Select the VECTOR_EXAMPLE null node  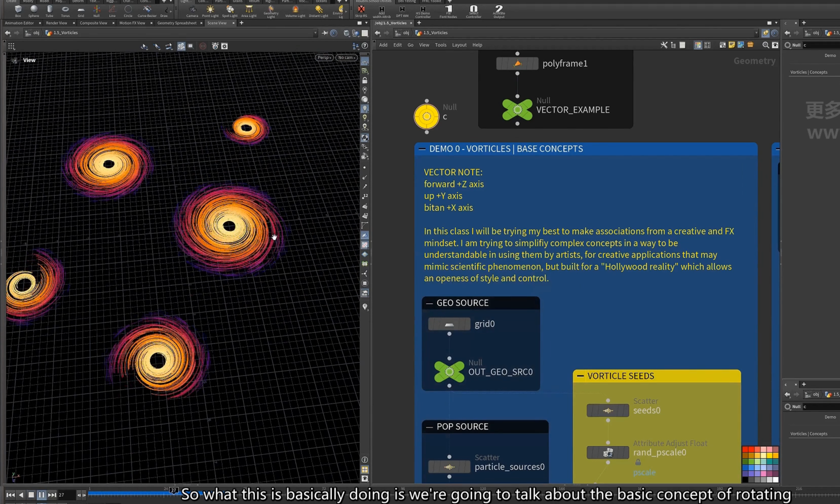click(x=517, y=110)
